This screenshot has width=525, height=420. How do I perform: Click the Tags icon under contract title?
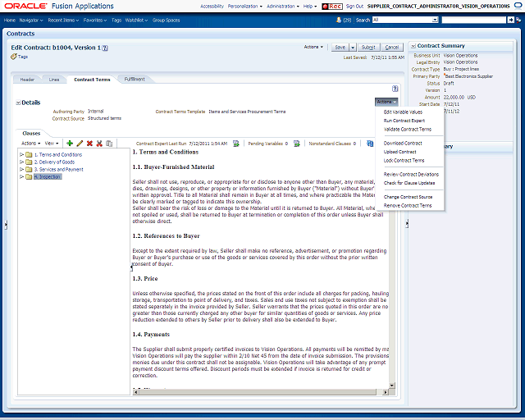tap(14, 57)
